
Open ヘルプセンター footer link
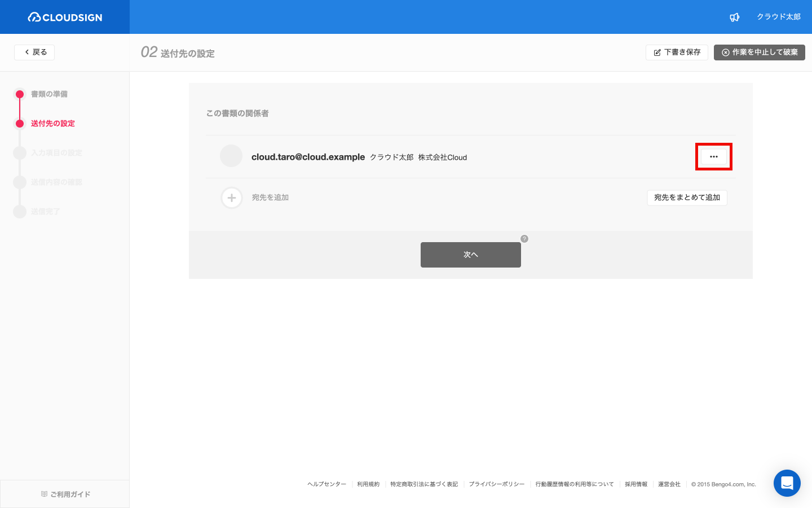327,484
